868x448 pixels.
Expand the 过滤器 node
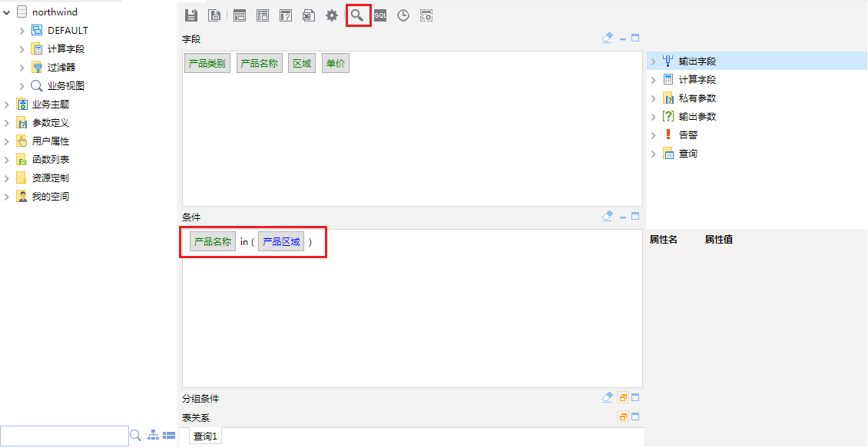click(22, 68)
